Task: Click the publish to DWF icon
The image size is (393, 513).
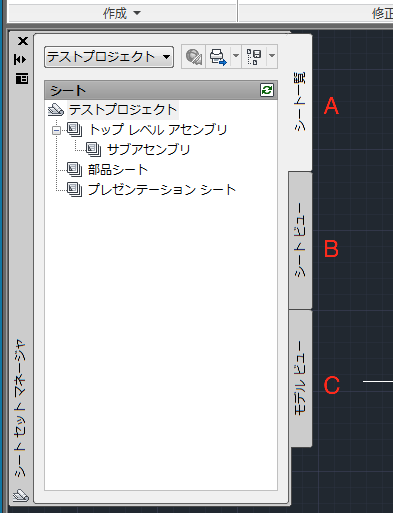Action: 194,57
